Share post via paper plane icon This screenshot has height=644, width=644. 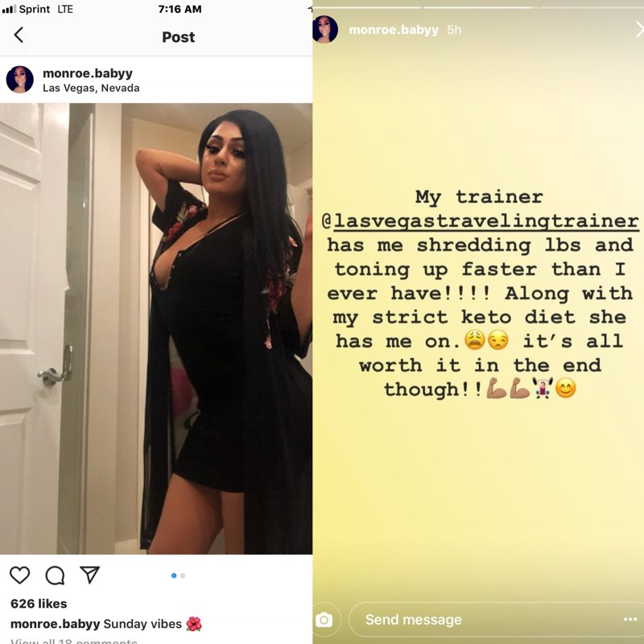coord(90,575)
